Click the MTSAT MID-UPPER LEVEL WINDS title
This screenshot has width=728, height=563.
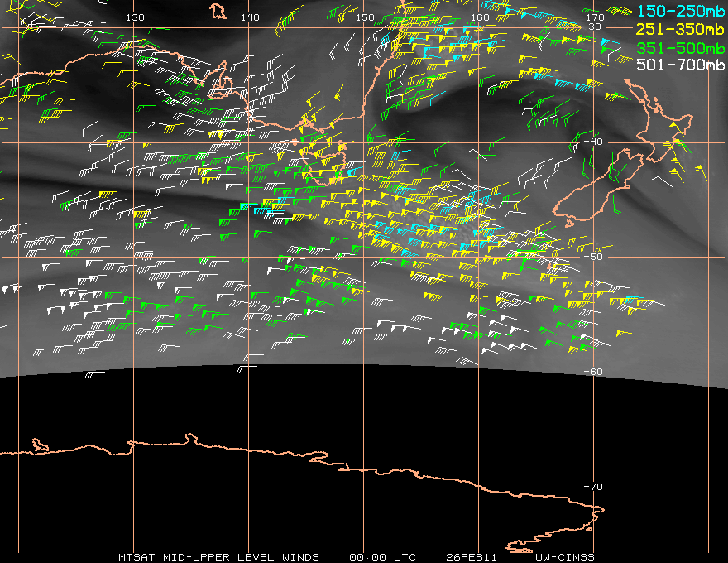click(x=218, y=556)
